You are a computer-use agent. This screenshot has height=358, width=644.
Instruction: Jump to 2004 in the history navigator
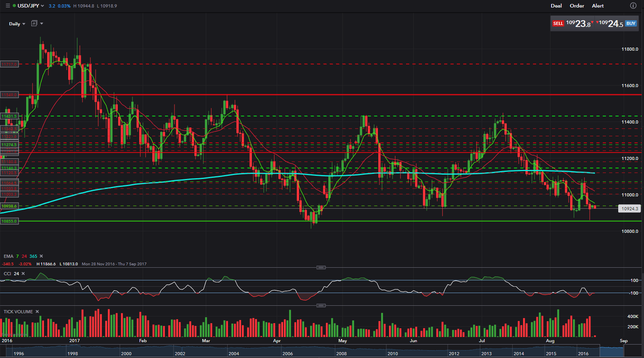[x=234, y=354]
